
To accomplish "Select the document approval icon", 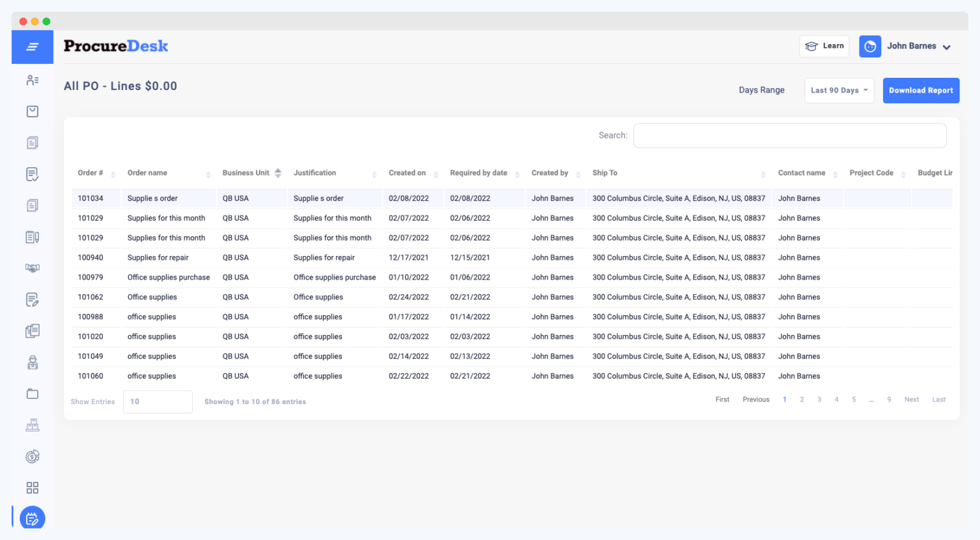I will pos(32,174).
